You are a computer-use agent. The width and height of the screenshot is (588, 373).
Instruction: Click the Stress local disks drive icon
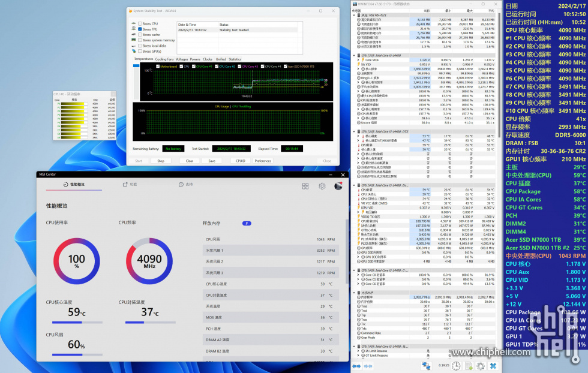133,46
